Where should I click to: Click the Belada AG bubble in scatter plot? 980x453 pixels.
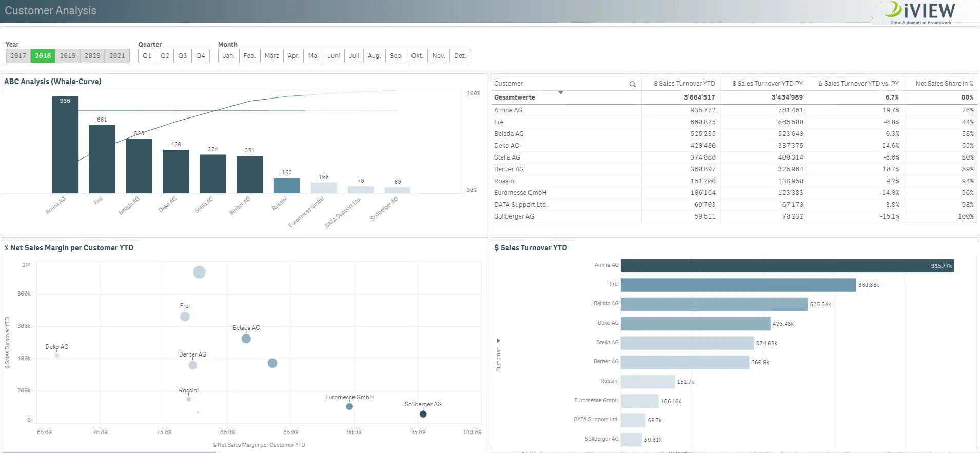pyautogui.click(x=246, y=339)
